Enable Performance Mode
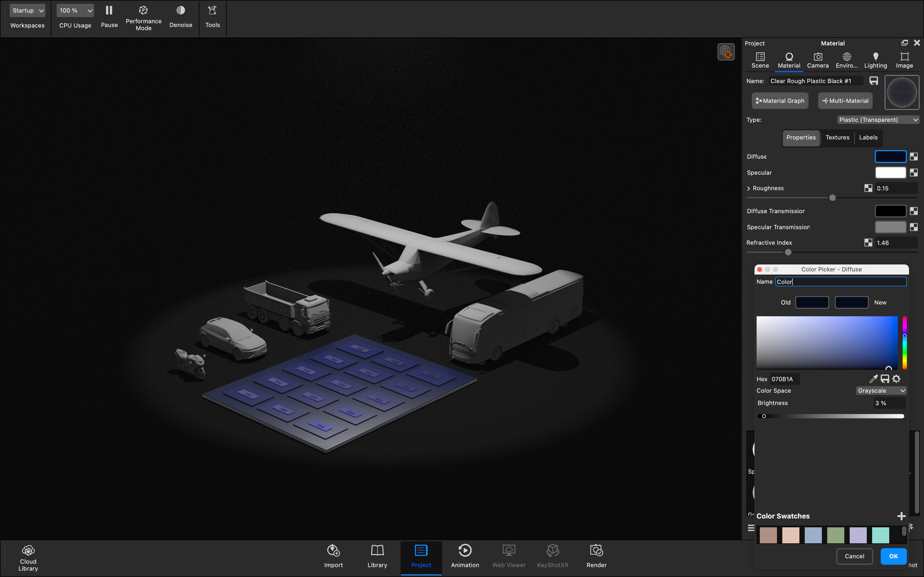Viewport: 924px width, 577px height. point(143,10)
